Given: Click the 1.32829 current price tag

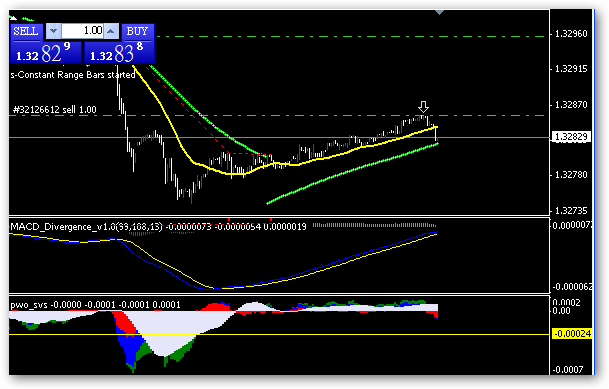Looking at the screenshot, I should pos(571,137).
